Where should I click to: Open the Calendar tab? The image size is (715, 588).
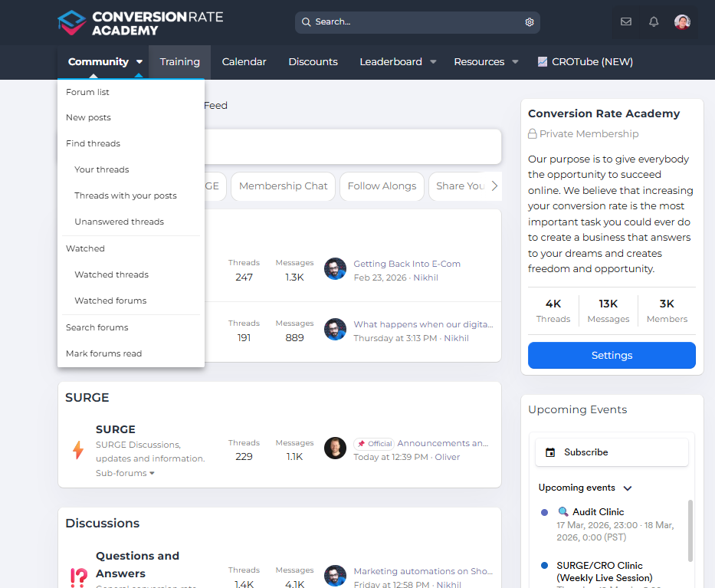click(244, 61)
